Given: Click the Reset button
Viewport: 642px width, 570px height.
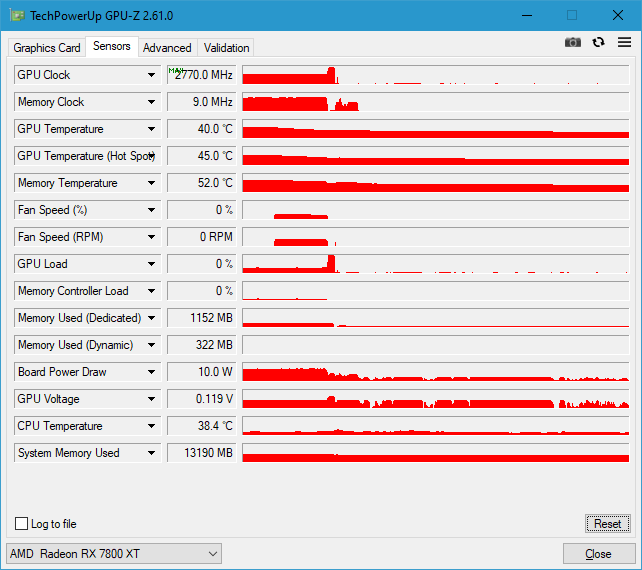Looking at the screenshot, I should click(x=608, y=524).
